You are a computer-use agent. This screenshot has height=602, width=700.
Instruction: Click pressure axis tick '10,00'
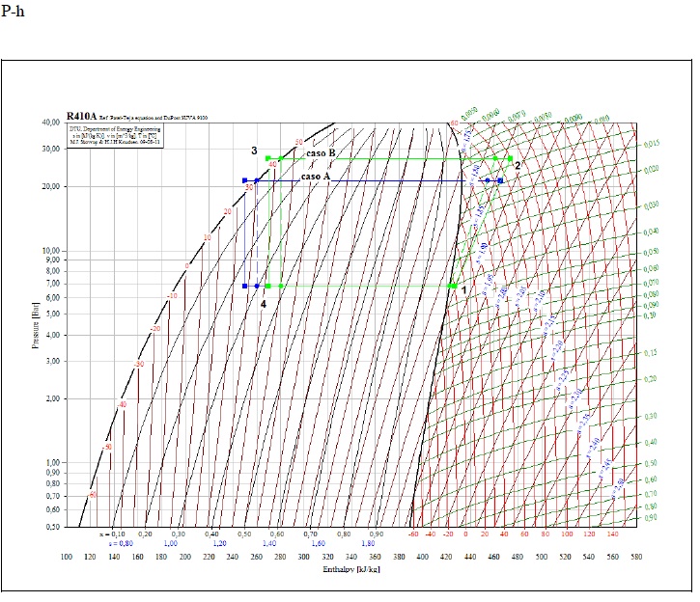[x=51, y=251]
